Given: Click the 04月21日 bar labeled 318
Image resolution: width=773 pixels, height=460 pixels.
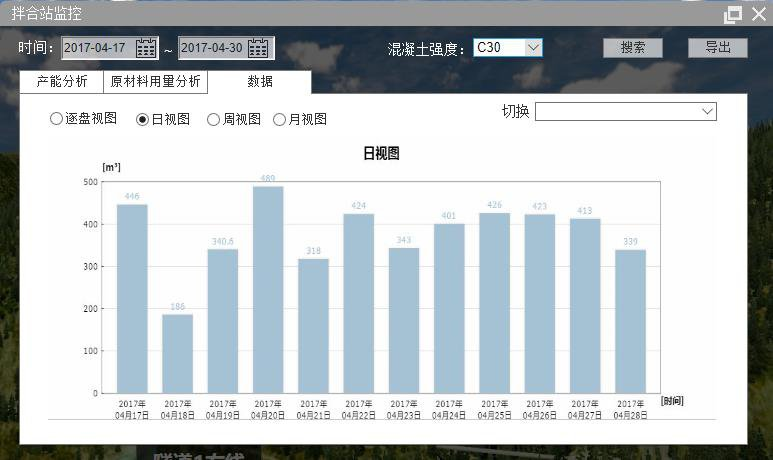Looking at the screenshot, I should tap(314, 326).
